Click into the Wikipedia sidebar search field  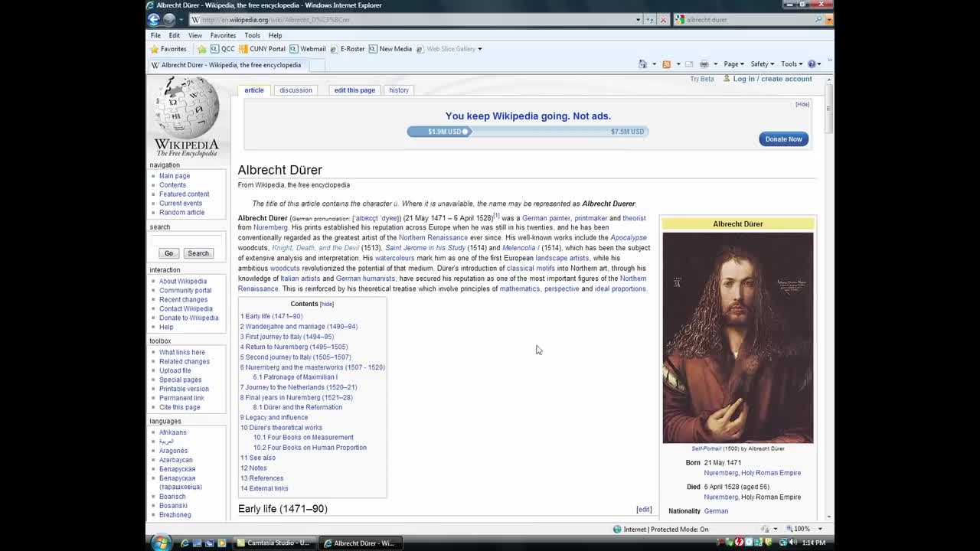pyautogui.click(x=186, y=240)
